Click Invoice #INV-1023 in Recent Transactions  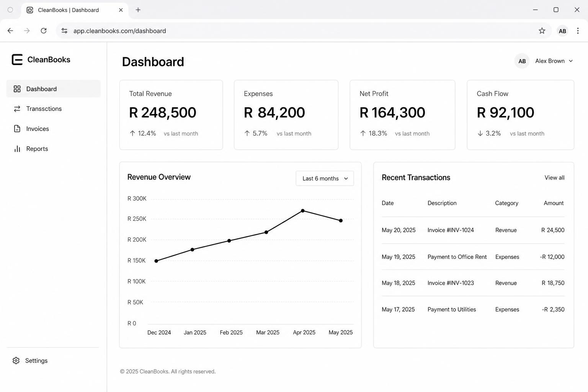click(451, 283)
